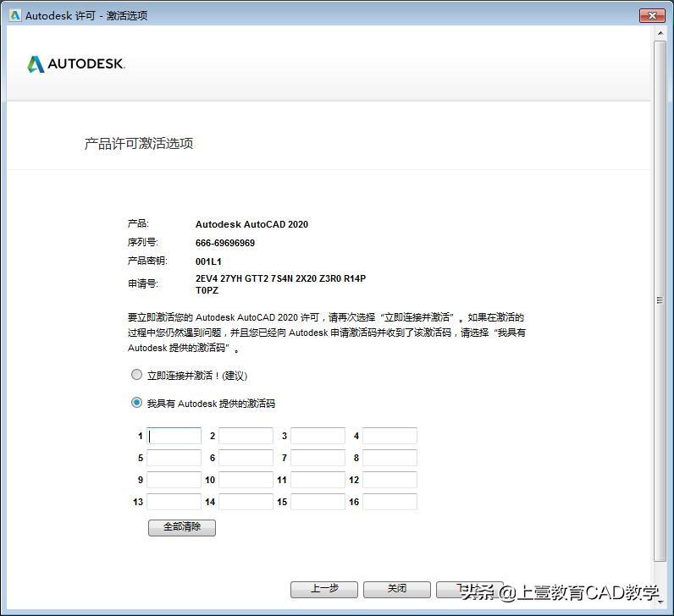Click activation code field 2
Screen dimensions: 674x616
click(x=246, y=436)
